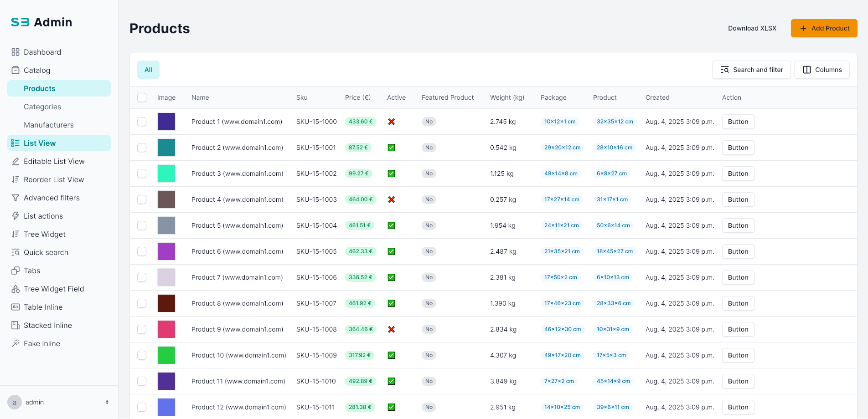Click the Editable List View pencil icon
The width and height of the screenshot is (868, 419).
pyautogui.click(x=15, y=161)
